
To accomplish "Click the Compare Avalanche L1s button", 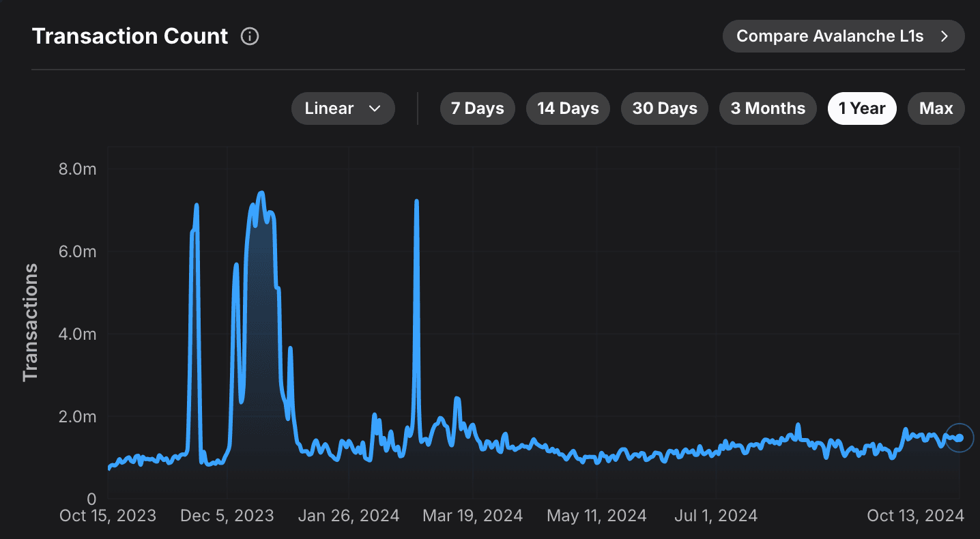I will 843,36.
